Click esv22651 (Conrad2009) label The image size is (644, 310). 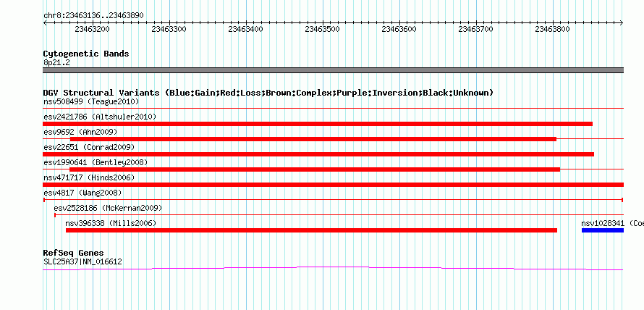click(x=89, y=147)
